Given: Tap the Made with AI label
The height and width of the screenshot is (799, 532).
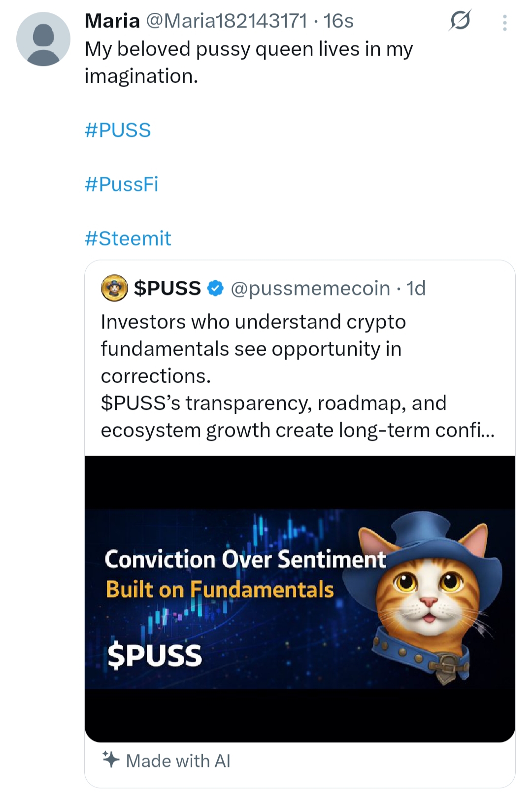Looking at the screenshot, I should click(178, 761).
